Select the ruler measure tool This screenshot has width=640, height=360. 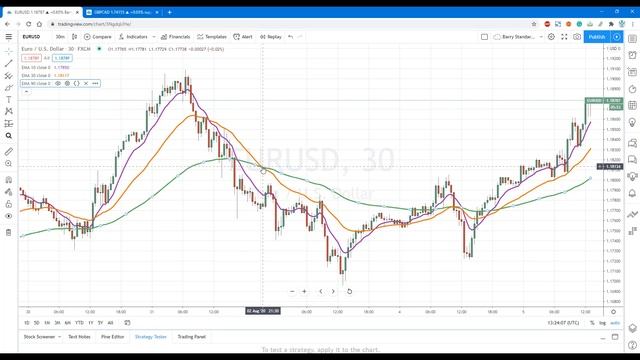pos(9,151)
